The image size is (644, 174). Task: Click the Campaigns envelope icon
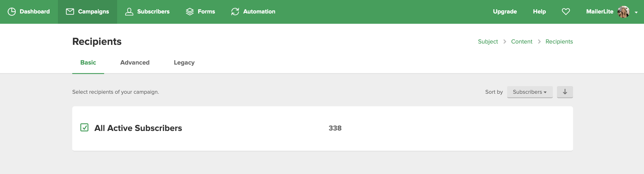(x=70, y=12)
